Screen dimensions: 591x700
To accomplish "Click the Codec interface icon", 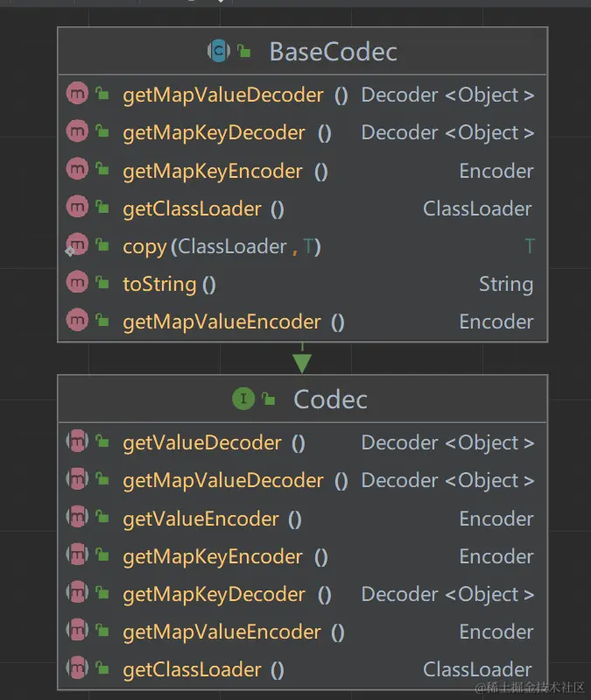I will coord(243,399).
